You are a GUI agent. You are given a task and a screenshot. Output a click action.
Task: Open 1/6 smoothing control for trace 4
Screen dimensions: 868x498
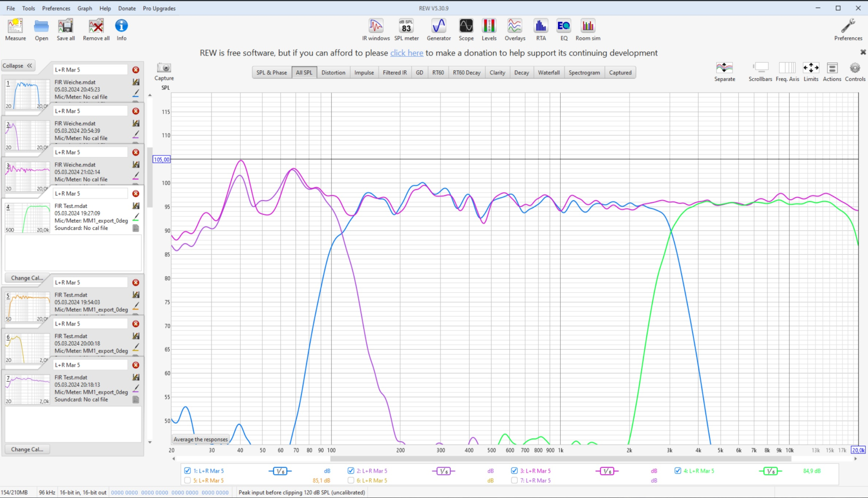(770, 471)
